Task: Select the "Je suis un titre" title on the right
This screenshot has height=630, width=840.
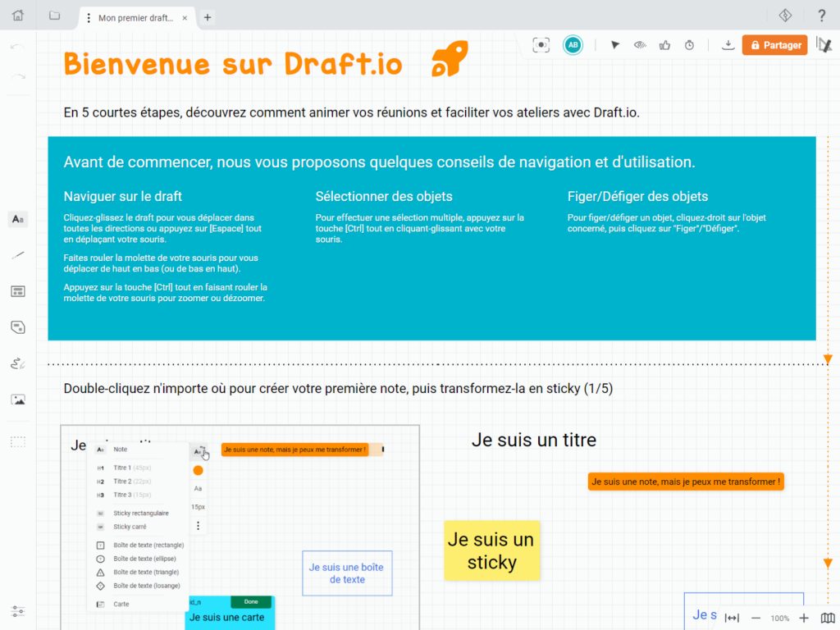Action: 533,440
